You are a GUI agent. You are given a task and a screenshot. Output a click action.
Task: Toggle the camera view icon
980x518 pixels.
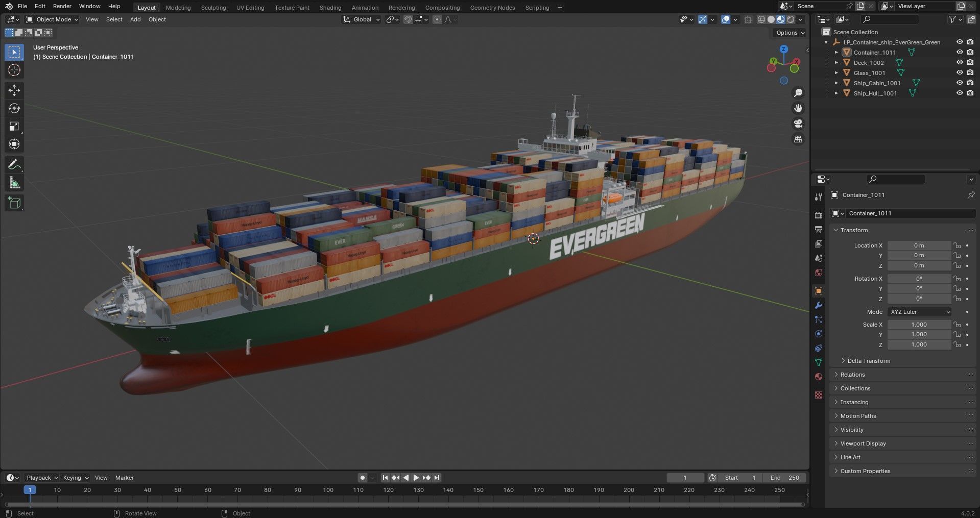pyautogui.click(x=798, y=124)
